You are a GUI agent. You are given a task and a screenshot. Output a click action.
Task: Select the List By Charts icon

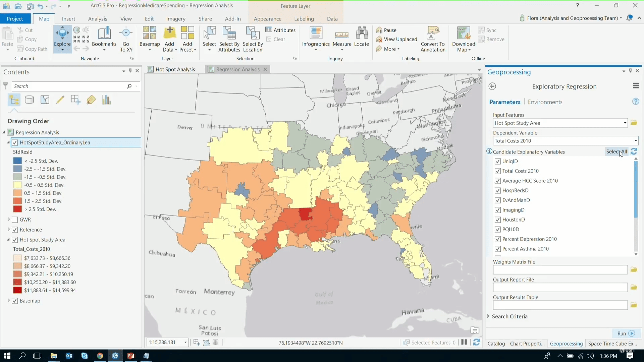coord(106,100)
